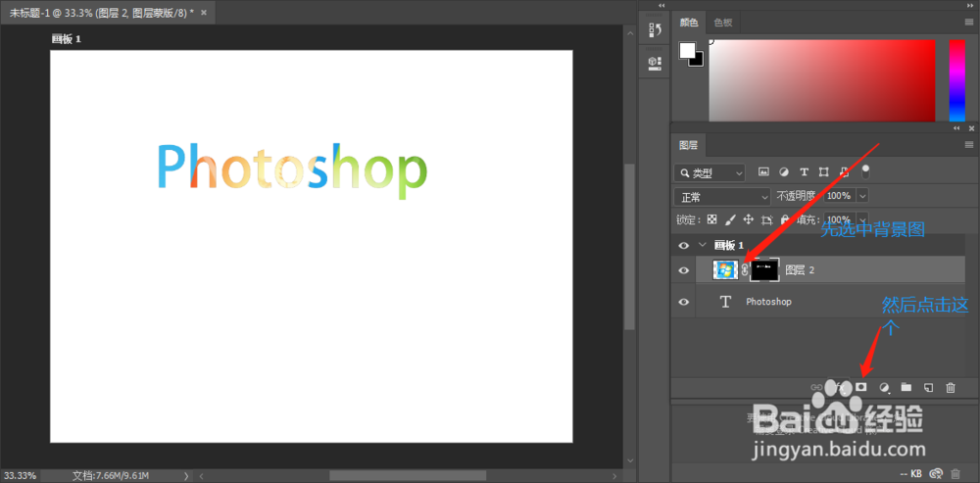This screenshot has height=483, width=980.
Task: Open the new adjustment layer menu
Action: pyautogui.click(x=884, y=388)
